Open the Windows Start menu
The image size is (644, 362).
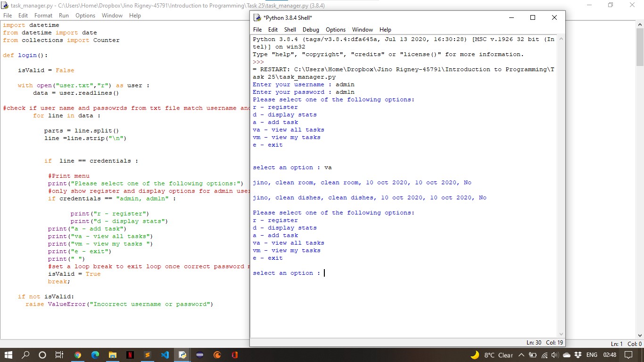pos(8,355)
